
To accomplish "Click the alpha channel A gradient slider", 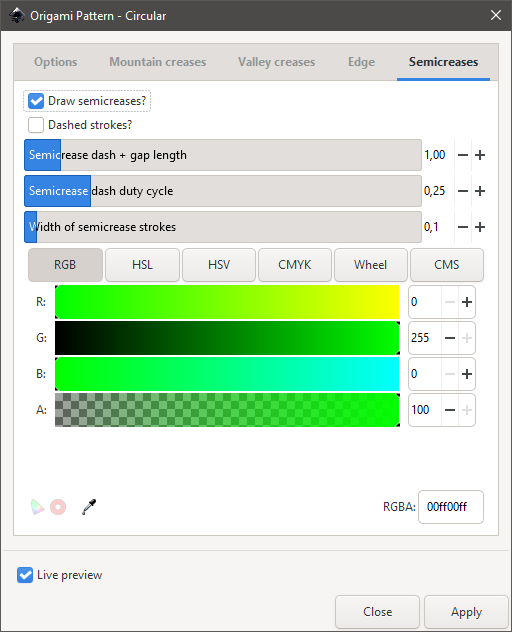I will (x=227, y=410).
